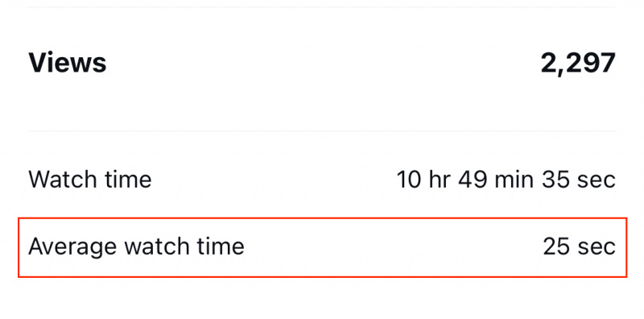Click the word time in the Average watch time label
The height and width of the screenshot is (319, 644).
(225, 246)
